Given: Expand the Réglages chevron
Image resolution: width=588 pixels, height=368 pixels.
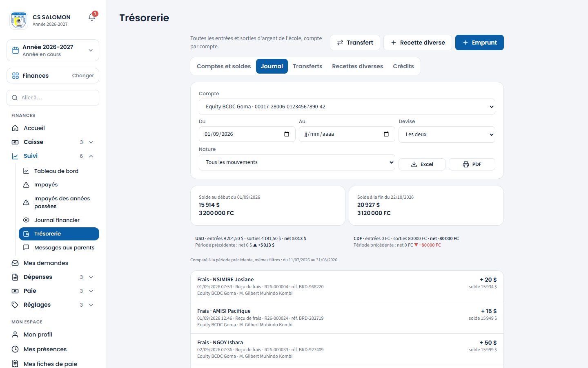Looking at the screenshot, I should click(x=91, y=305).
